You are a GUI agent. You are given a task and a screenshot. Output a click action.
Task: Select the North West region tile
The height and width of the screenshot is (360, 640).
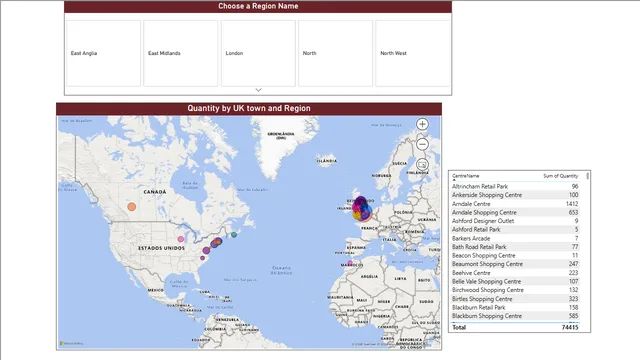(x=413, y=53)
